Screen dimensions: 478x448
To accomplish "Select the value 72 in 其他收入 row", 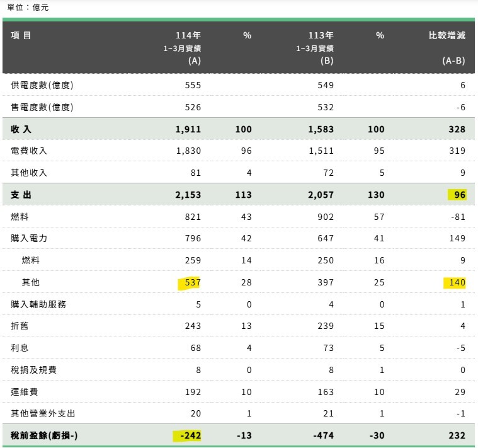I will pos(328,173).
